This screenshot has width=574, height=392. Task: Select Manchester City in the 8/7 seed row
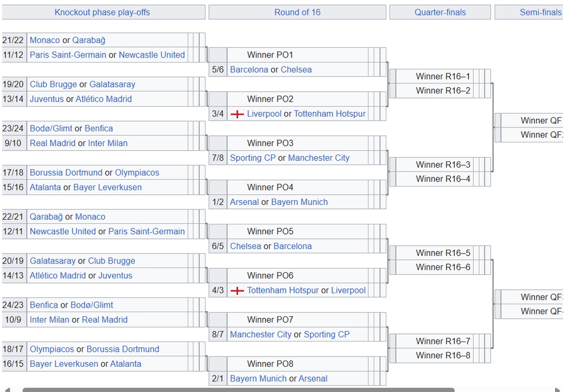point(261,335)
